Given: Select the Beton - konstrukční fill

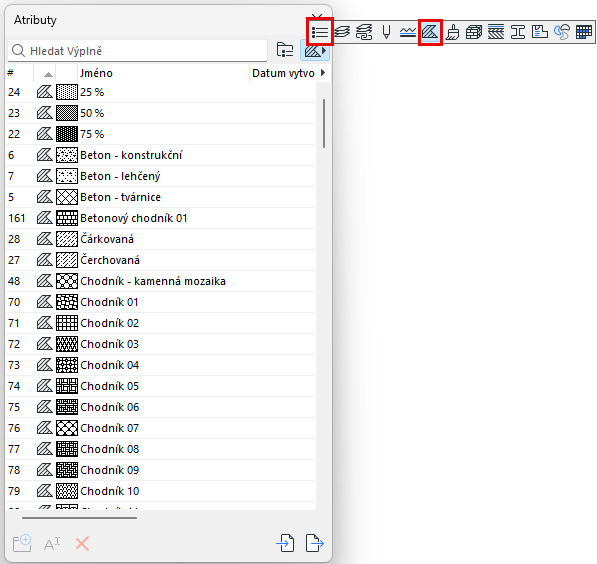Looking at the screenshot, I should [x=160, y=155].
